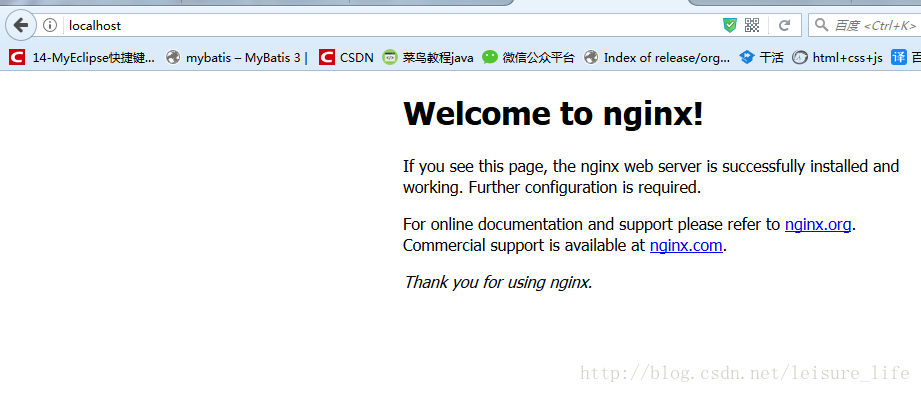Click the green runoob icon in bookmarks
This screenshot has height=393, width=921.
(x=389, y=58)
